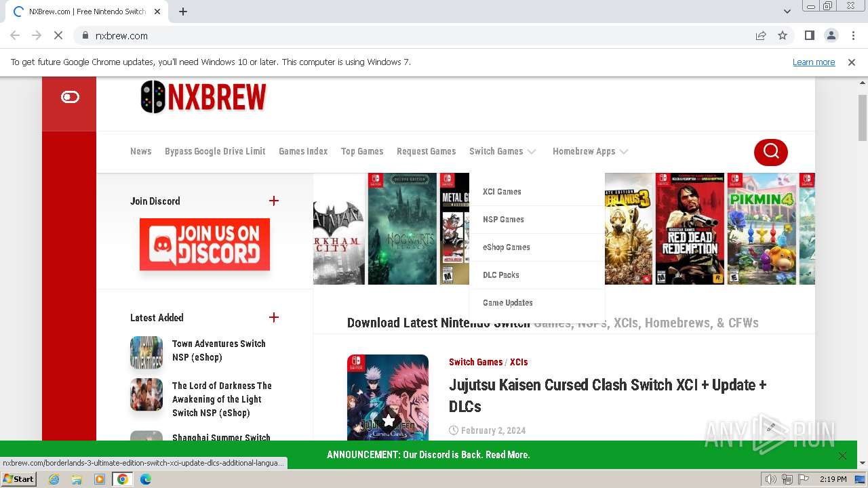Click Lord of Darkness thumbnail image
Screen dimensions: 868x488
[x=146, y=394]
